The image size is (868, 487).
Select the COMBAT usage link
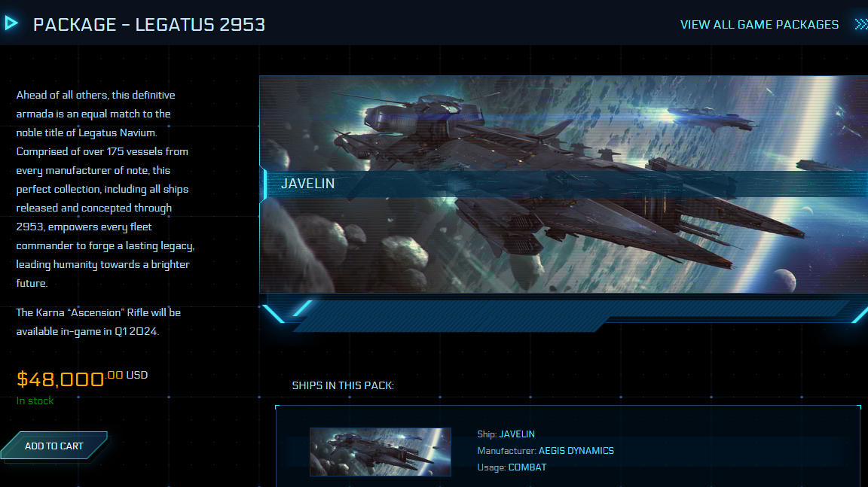click(x=527, y=467)
